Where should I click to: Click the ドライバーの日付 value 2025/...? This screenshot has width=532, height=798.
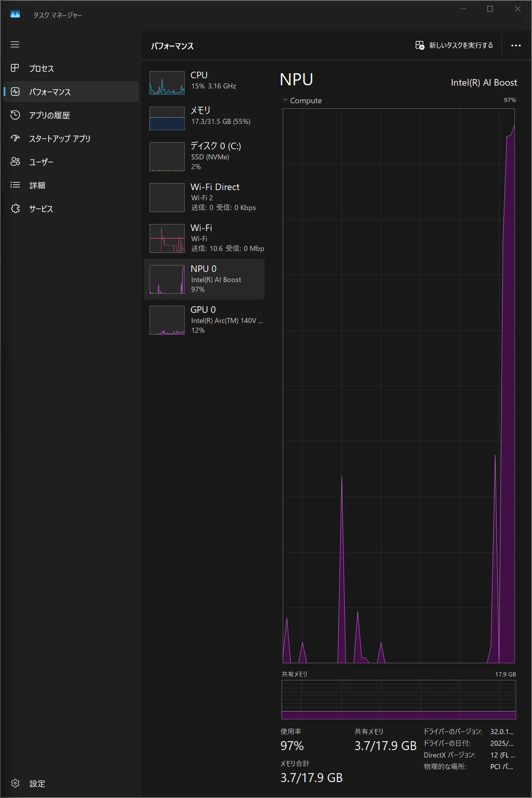(502, 743)
